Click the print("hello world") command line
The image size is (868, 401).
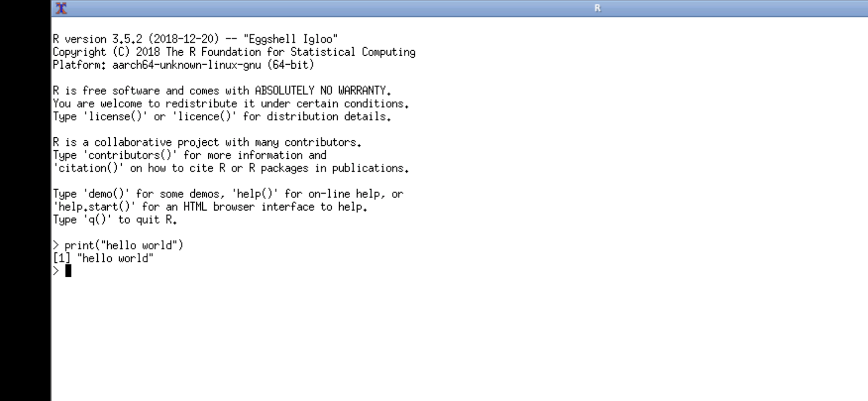[118, 246]
